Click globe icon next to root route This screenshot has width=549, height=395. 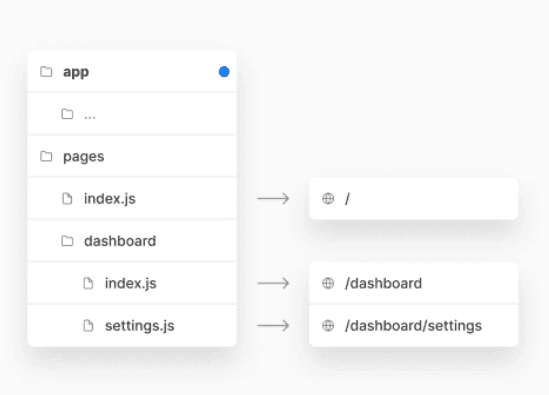coord(328,199)
